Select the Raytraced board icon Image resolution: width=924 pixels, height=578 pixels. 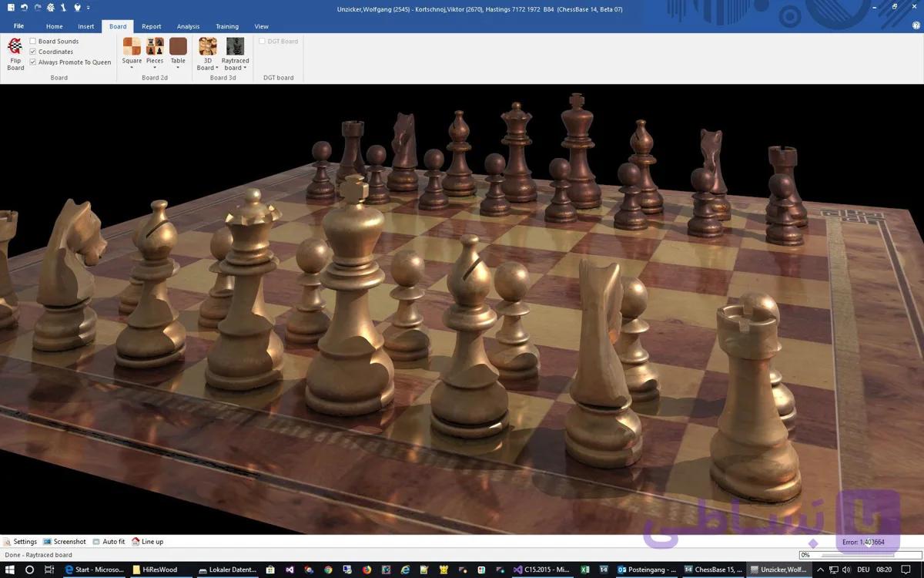(235, 46)
